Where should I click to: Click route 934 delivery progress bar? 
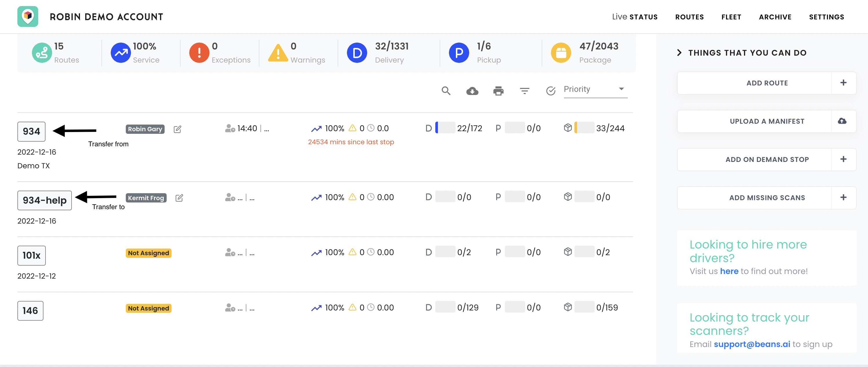click(x=445, y=128)
